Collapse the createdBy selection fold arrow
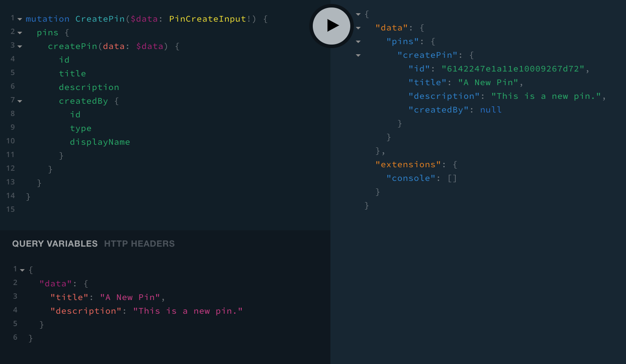 pos(20,101)
